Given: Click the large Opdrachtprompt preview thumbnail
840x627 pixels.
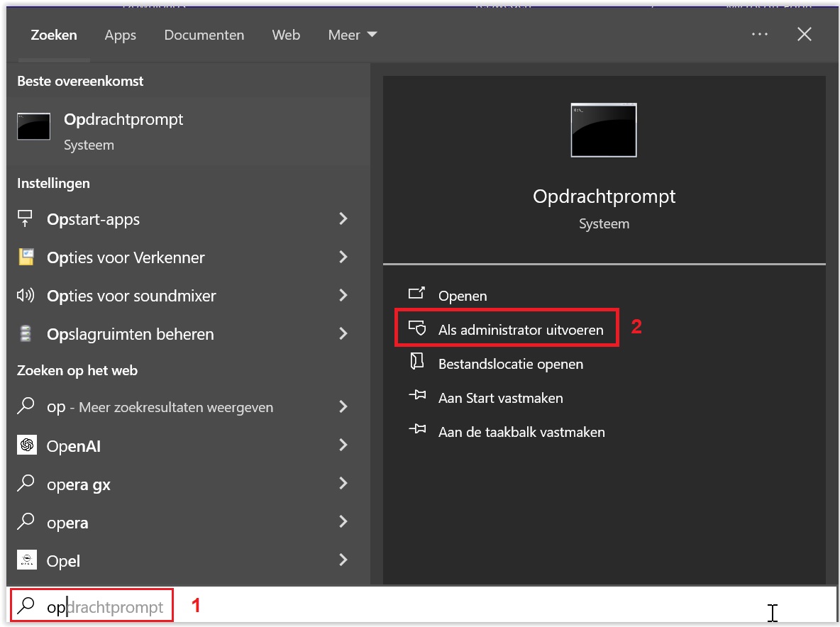Looking at the screenshot, I should pos(603,130).
